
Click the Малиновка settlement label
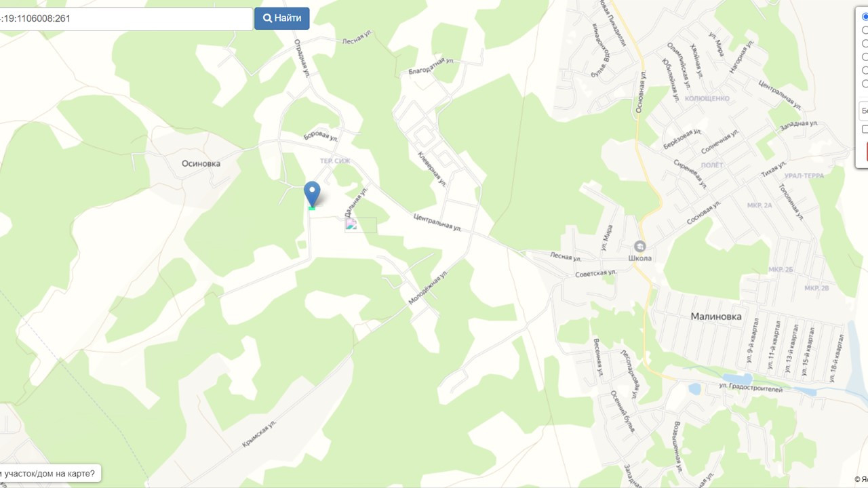(x=716, y=317)
